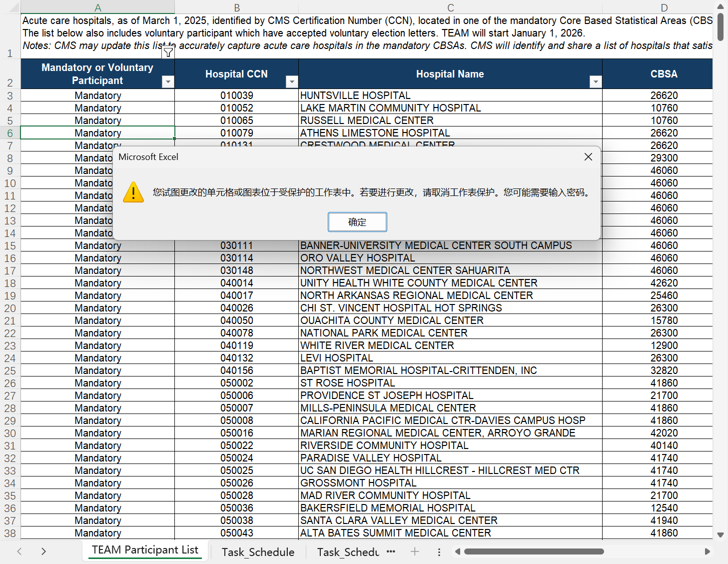Click the add new sheet plus icon
Image resolution: width=728 pixels, height=564 pixels.
point(415,551)
